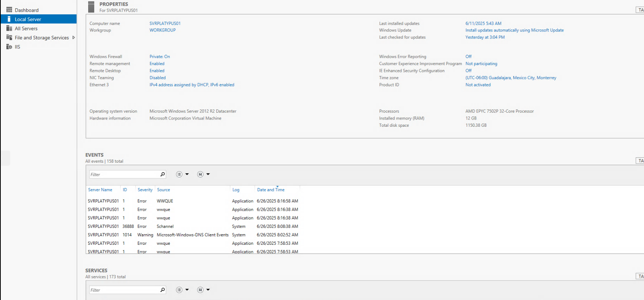Screen dimensions: 644x300
Task: Sort events by Date and Time column
Action: pos(270,190)
